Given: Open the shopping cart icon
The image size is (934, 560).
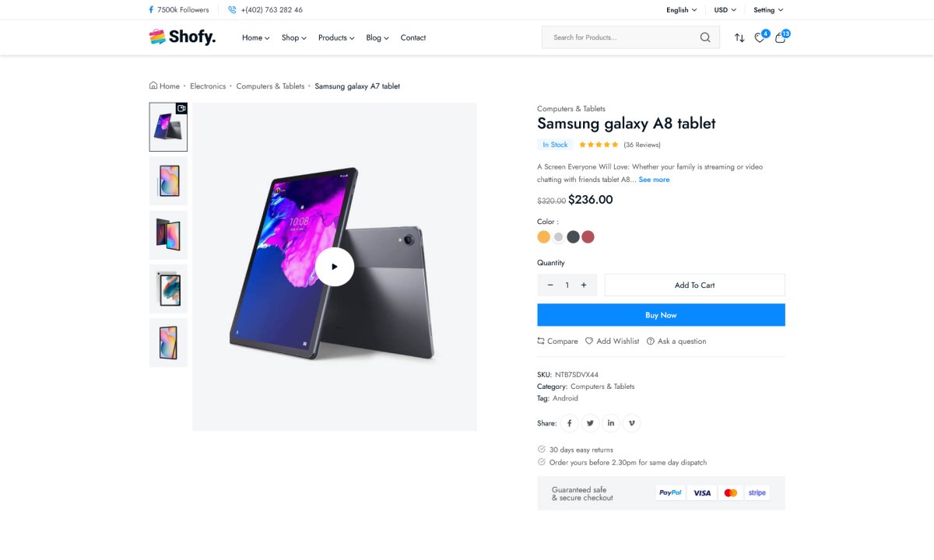Looking at the screenshot, I should pos(780,37).
